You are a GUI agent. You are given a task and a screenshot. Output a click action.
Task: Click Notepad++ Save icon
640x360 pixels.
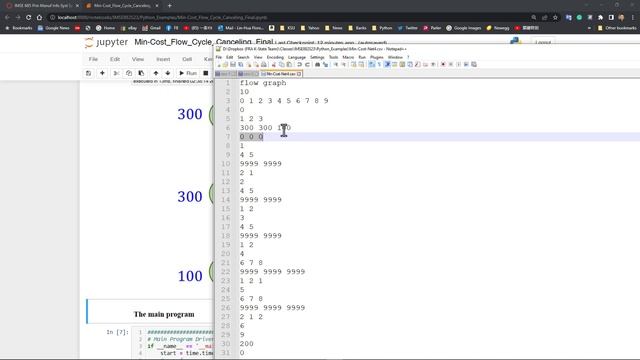[233, 64]
